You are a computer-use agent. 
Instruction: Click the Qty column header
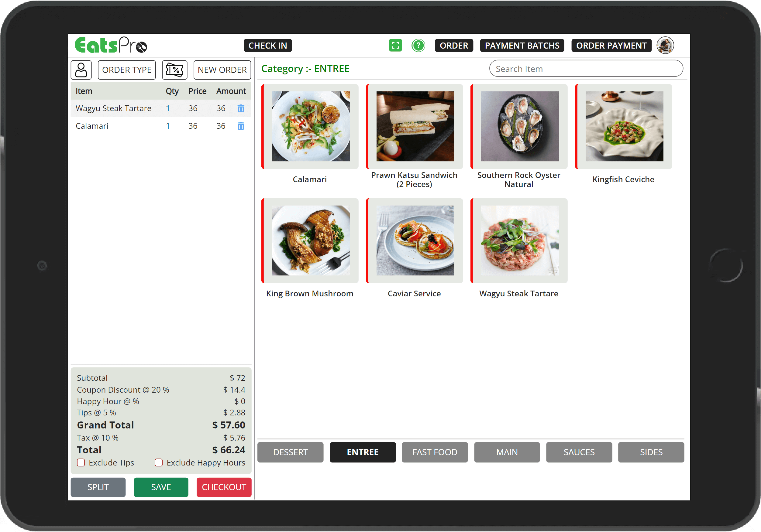(172, 91)
